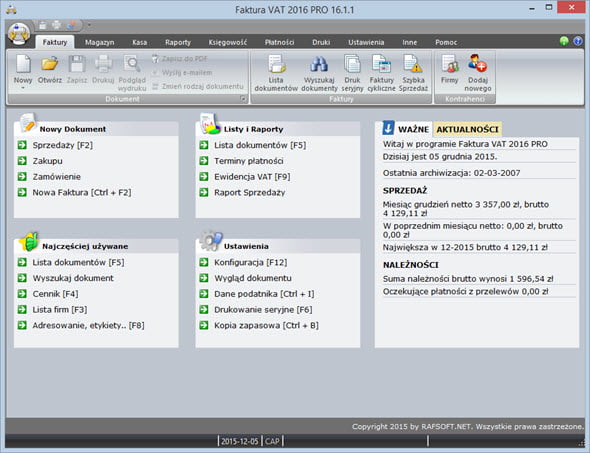Click green arrow beside Raport Sprzedaży

[x=204, y=193]
